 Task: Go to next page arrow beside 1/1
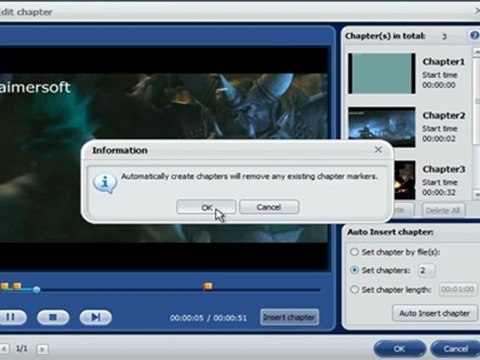tap(42, 349)
